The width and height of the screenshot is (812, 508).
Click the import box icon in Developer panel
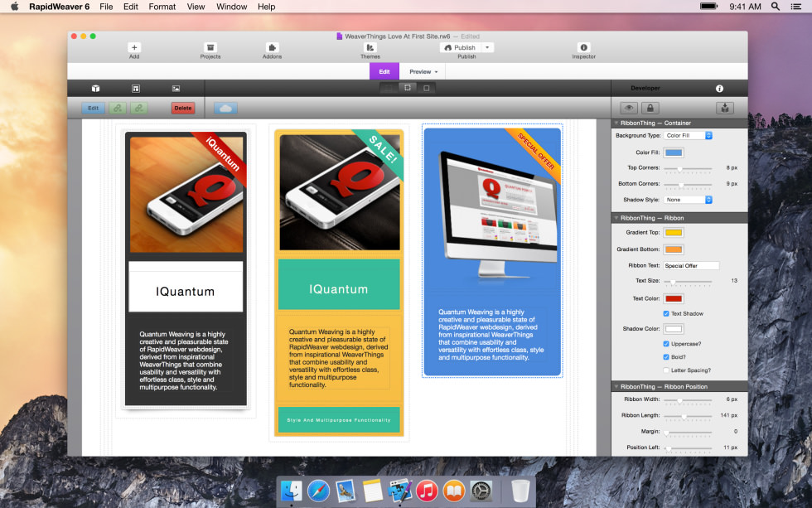tap(725, 109)
